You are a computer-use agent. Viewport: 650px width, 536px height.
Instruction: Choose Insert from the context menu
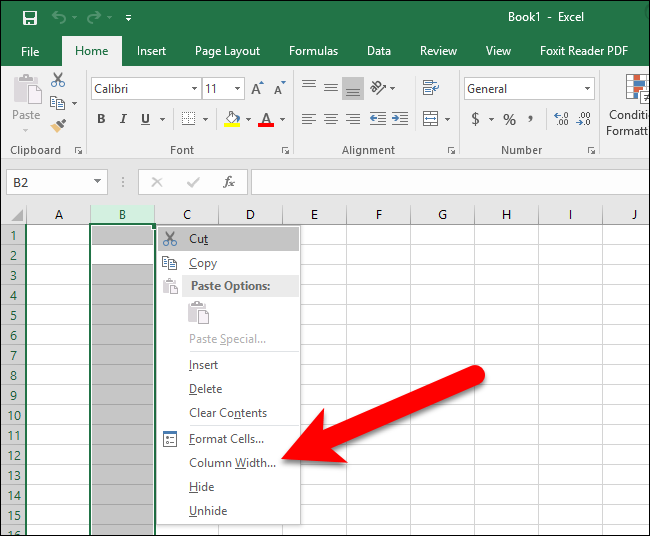[228, 365]
